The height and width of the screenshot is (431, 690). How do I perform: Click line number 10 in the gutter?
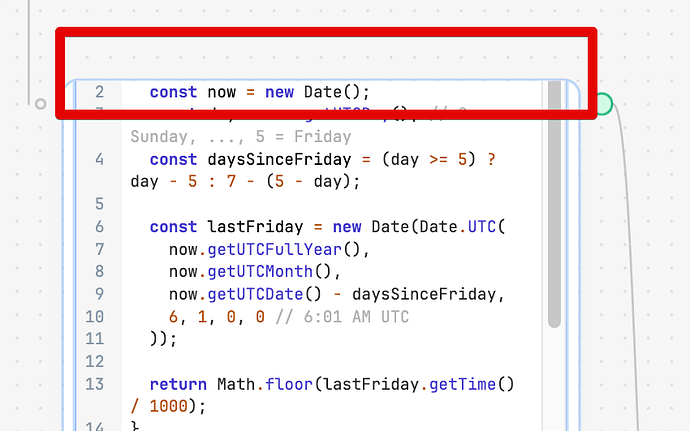(x=96, y=317)
